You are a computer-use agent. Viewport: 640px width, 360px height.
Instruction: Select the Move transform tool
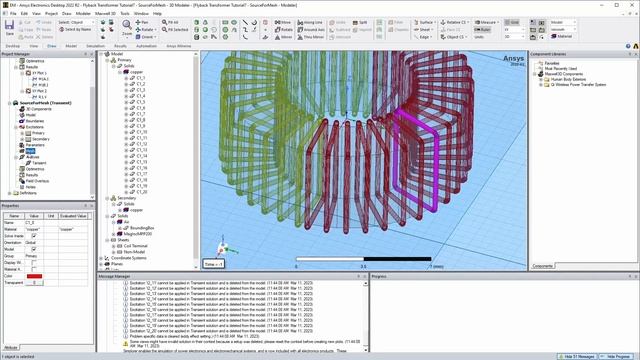(283, 22)
